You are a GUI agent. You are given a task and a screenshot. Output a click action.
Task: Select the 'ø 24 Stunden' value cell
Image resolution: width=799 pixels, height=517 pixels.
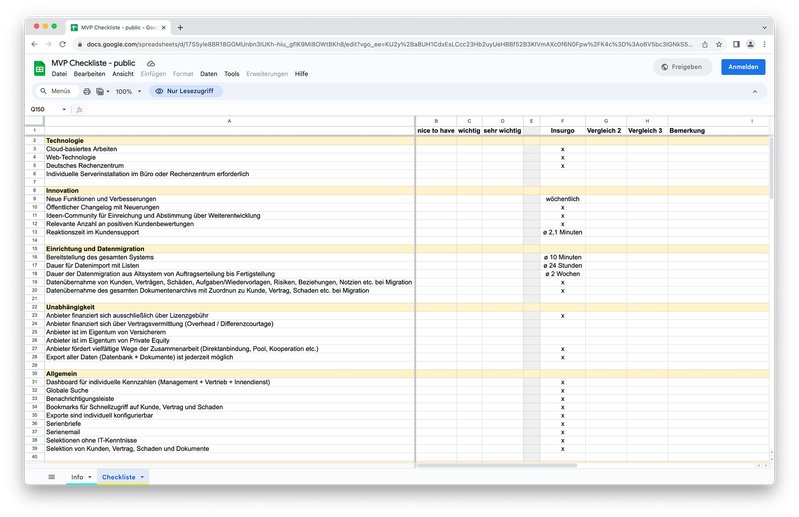pyautogui.click(x=563, y=265)
